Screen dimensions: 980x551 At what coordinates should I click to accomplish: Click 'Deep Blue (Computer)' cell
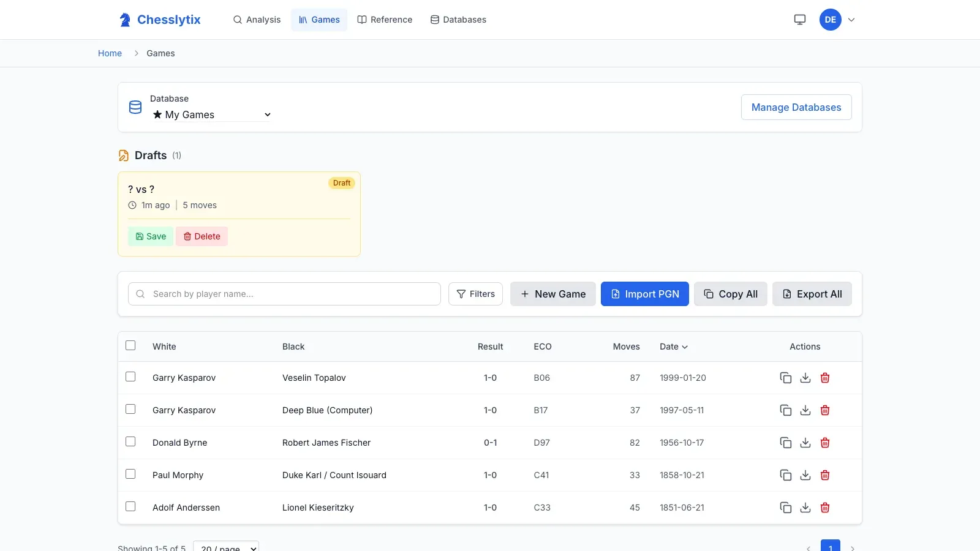pos(327,410)
